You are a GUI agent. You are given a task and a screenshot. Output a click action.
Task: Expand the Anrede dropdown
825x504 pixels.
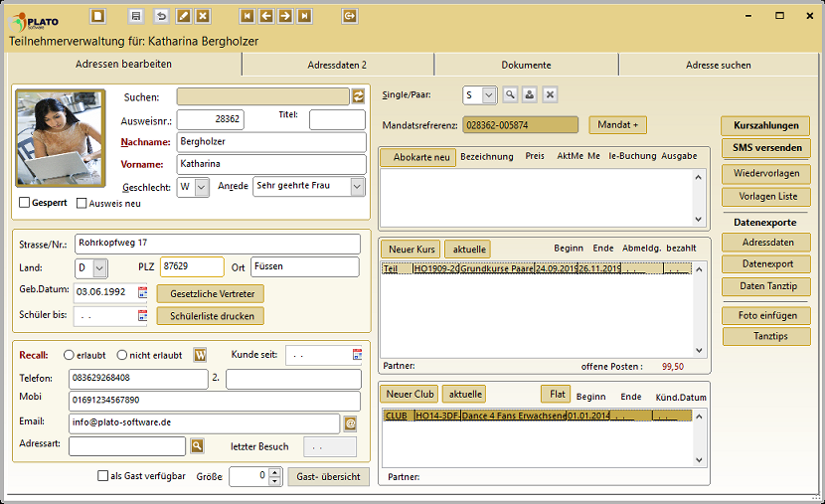[358, 187]
